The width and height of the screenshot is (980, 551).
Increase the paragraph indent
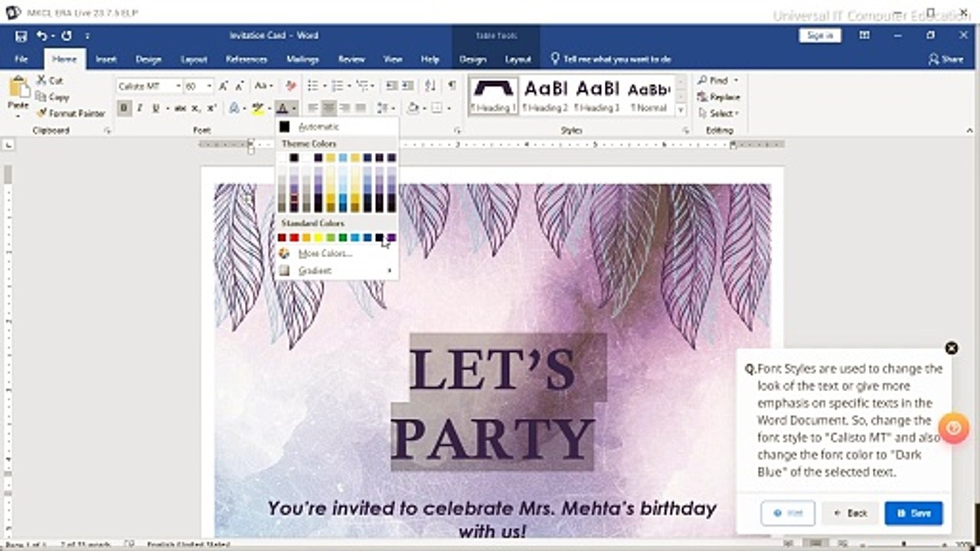(407, 86)
